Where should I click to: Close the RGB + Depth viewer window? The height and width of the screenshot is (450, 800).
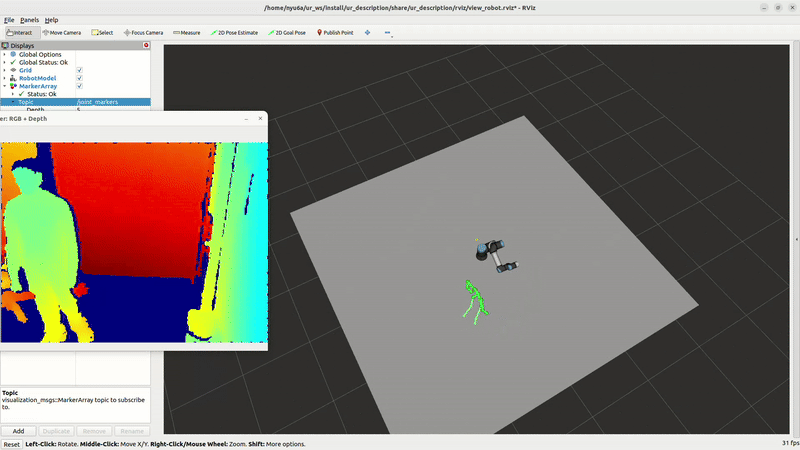260,118
